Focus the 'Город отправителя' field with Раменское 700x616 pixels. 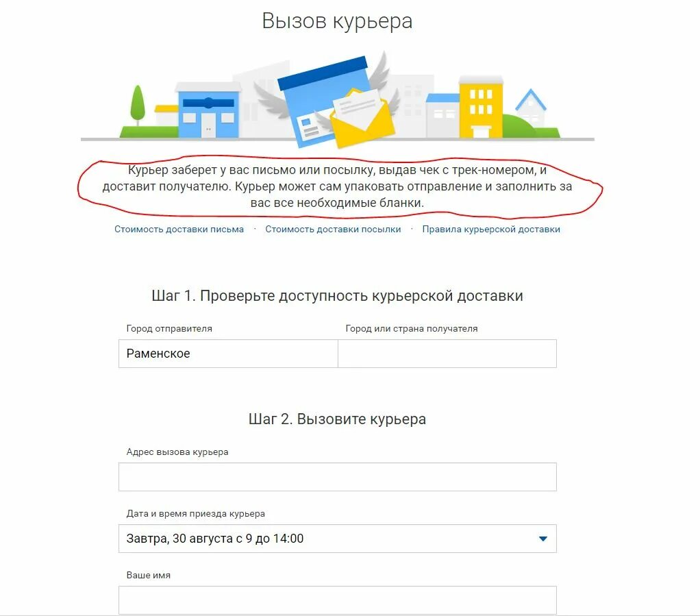228,354
